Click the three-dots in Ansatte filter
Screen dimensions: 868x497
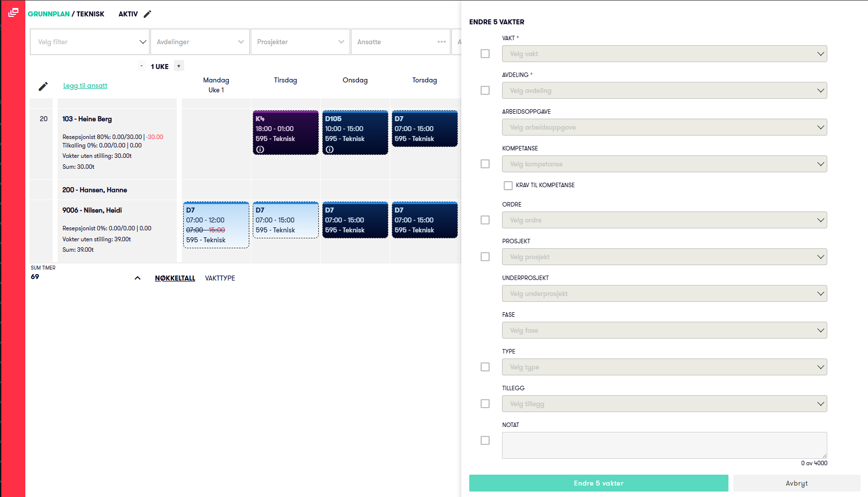coord(441,42)
